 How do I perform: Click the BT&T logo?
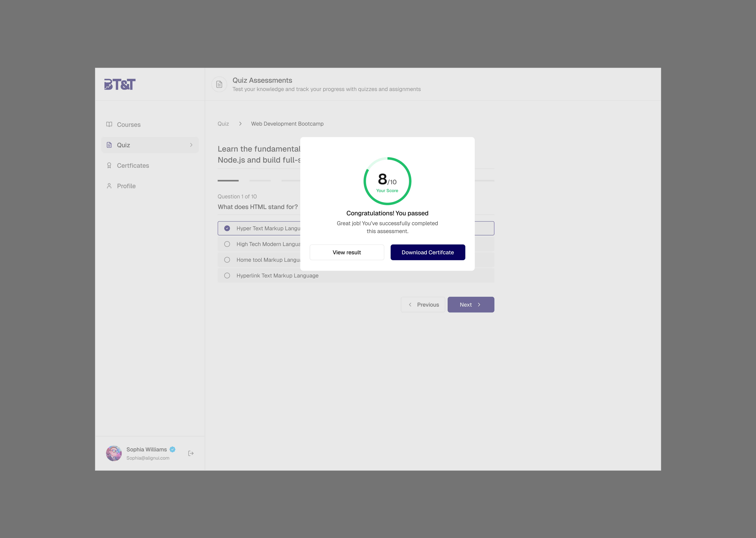coord(120,84)
